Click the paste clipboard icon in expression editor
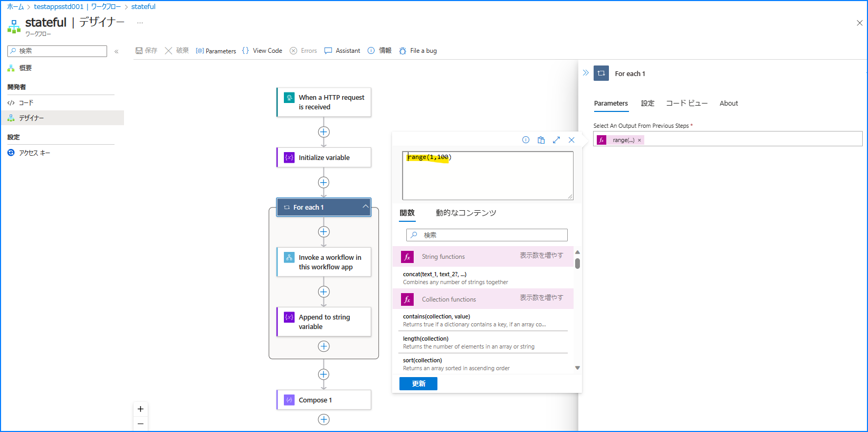 [541, 140]
